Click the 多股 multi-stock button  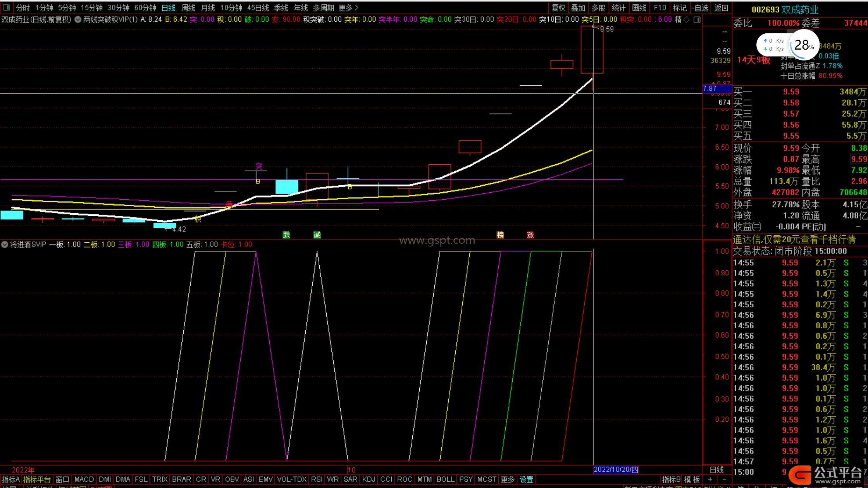(598, 8)
